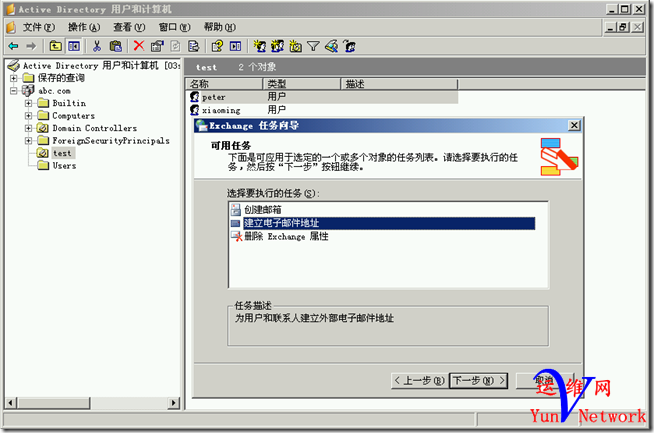Open the 文件(F) menu
654x433 pixels.
pyautogui.click(x=39, y=27)
